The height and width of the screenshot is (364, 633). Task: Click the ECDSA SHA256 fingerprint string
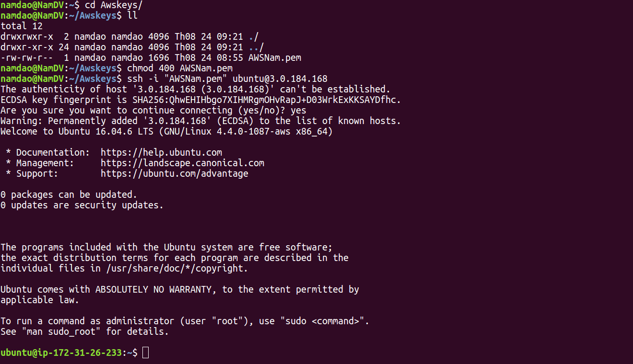(266, 100)
